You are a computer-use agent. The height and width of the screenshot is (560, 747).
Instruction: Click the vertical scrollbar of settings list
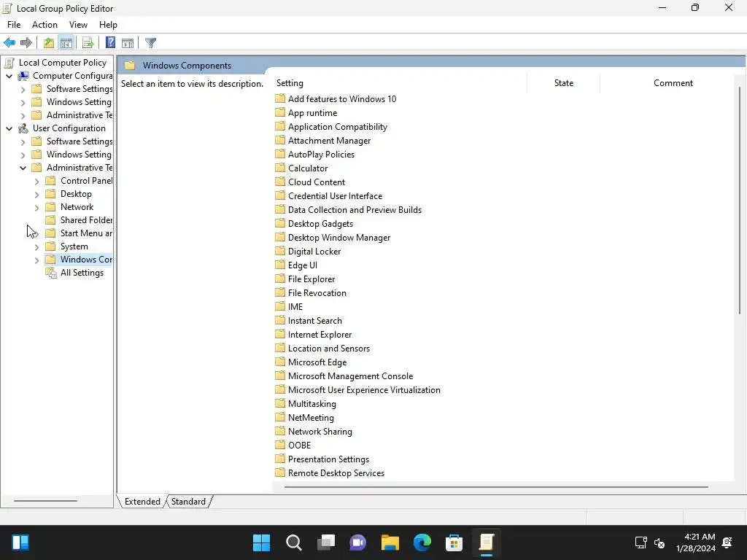coord(740,200)
